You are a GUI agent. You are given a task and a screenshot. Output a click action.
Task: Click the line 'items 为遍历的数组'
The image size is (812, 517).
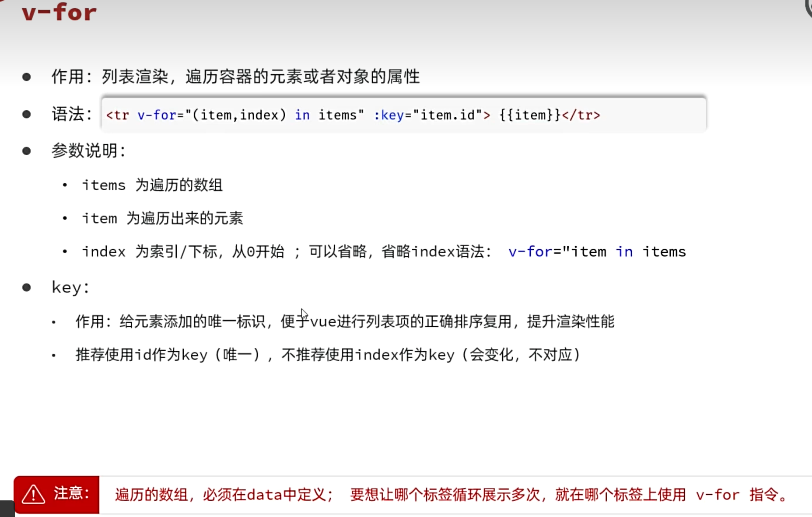tap(152, 185)
